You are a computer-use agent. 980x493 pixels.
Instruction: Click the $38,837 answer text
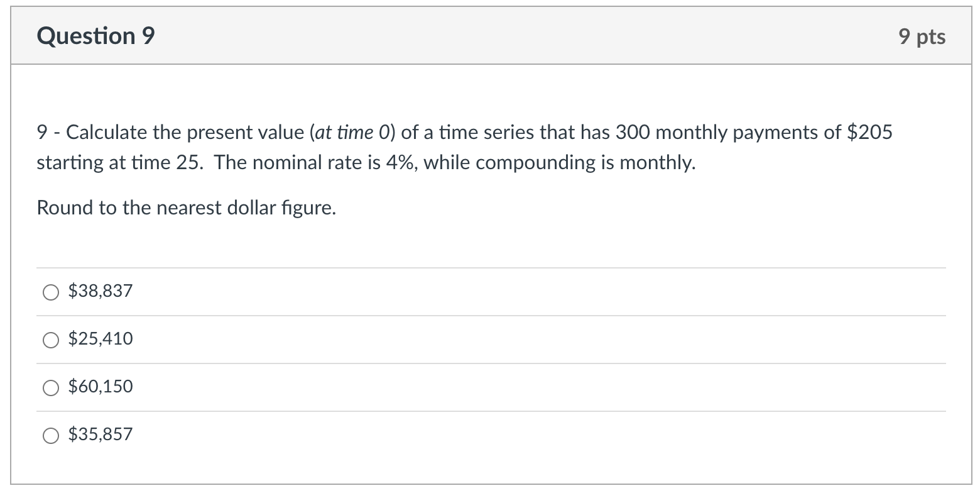point(99,291)
